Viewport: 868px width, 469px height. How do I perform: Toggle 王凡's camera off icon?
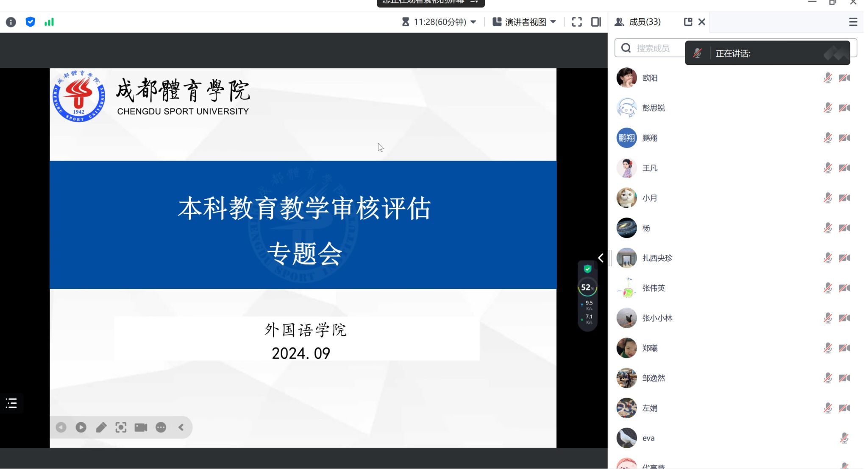844,168
